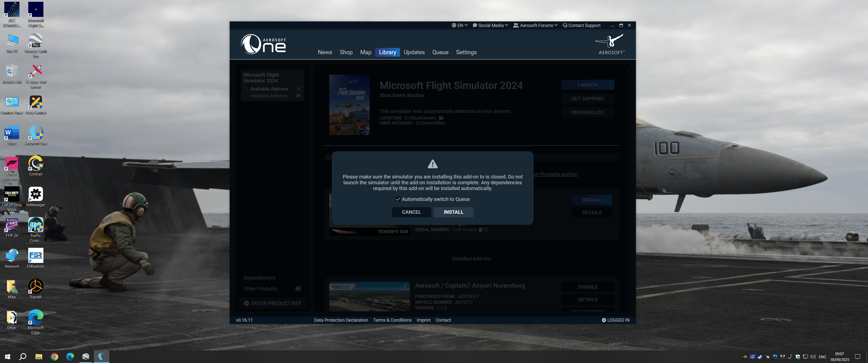
Task: Open Data Protection Declaration link
Action: tap(341, 320)
